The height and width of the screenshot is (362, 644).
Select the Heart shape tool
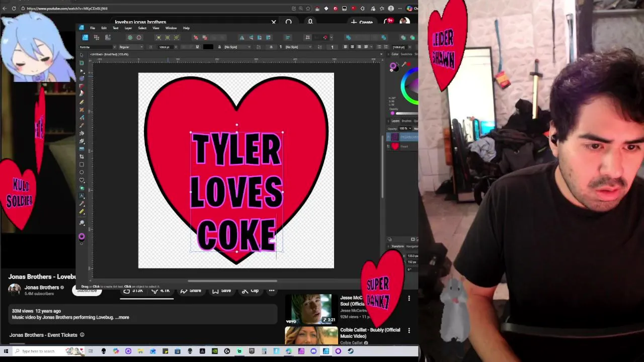[82, 180]
